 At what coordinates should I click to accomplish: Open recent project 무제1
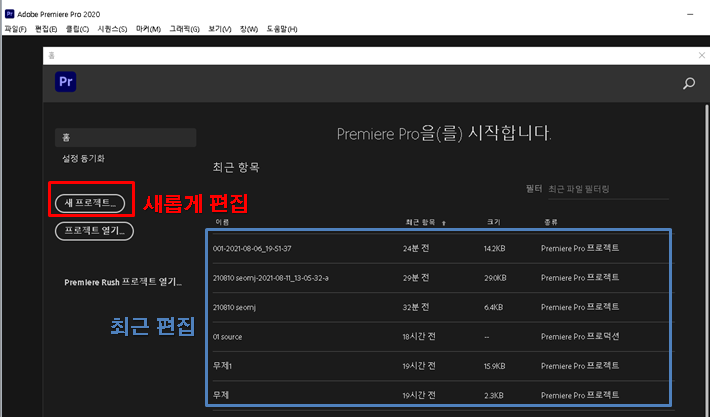pyautogui.click(x=222, y=366)
